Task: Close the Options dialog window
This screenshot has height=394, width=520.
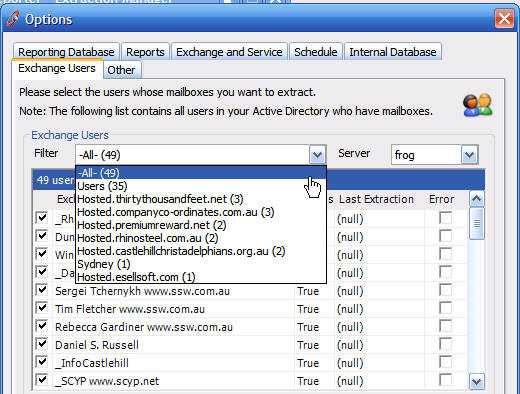Action: click(x=504, y=18)
